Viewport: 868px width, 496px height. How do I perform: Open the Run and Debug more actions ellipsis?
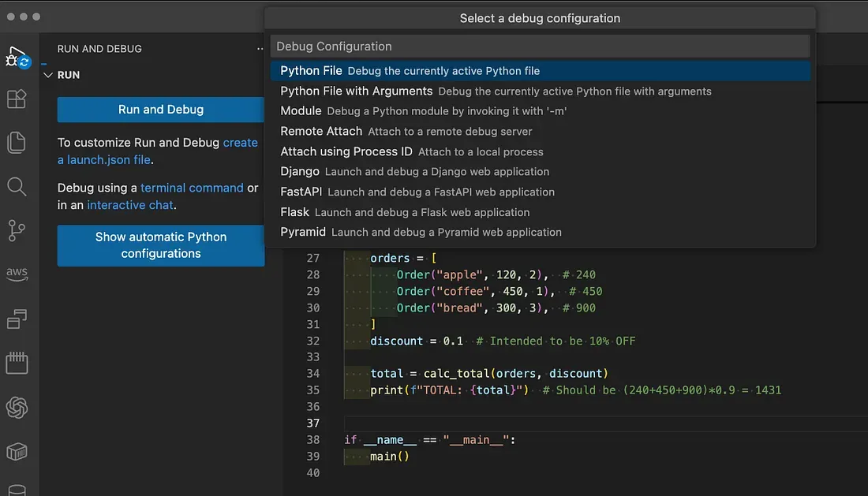260,49
